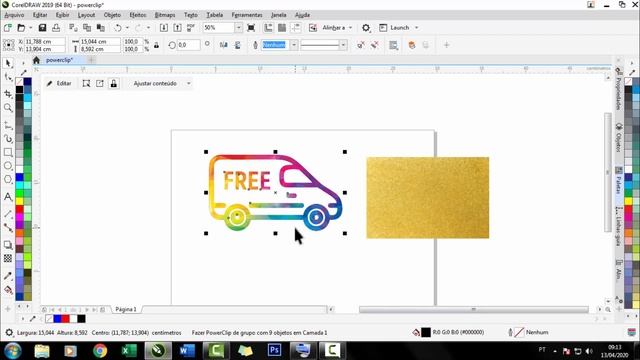This screenshot has width=640, height=360.
Task: Select the Drop Shadow tool
Action: [8, 245]
